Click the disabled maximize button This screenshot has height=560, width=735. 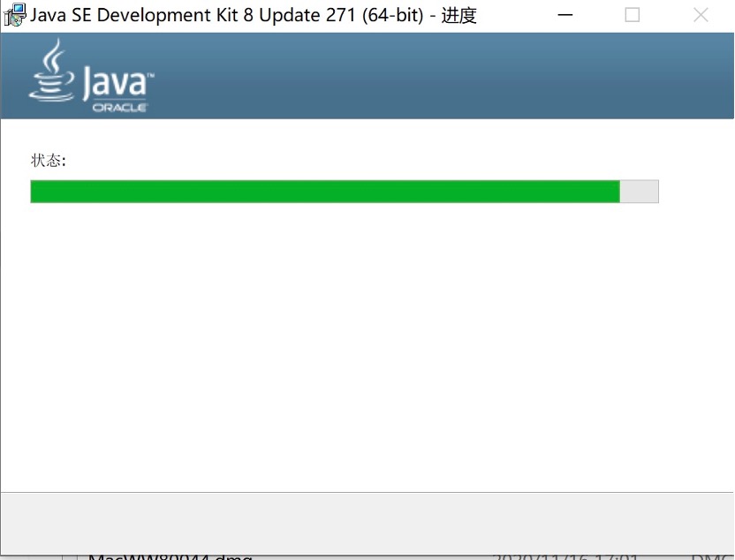pos(632,15)
